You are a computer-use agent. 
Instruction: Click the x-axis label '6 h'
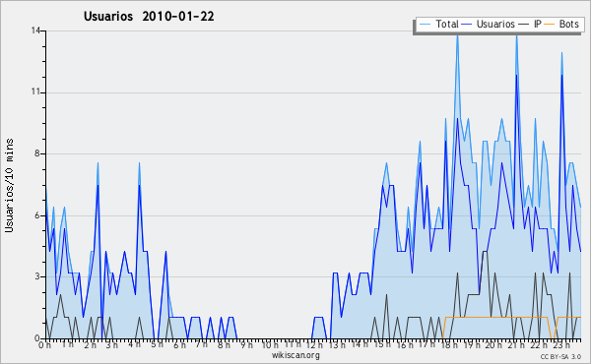click(179, 344)
